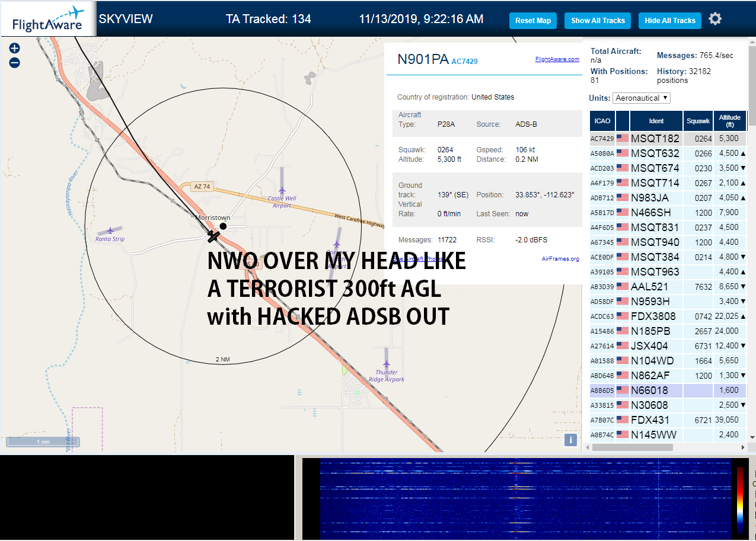
Task: Zoom in the map with plus icon
Action: click(x=15, y=49)
